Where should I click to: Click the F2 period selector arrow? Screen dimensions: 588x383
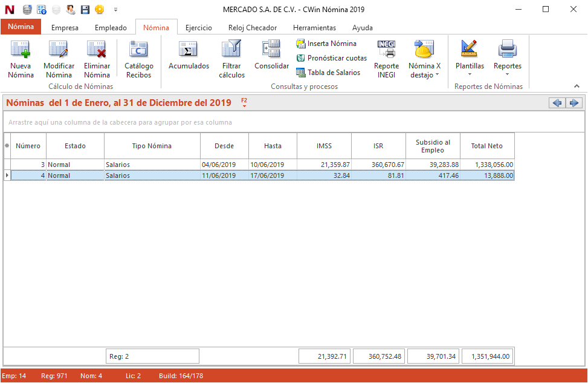click(x=244, y=103)
